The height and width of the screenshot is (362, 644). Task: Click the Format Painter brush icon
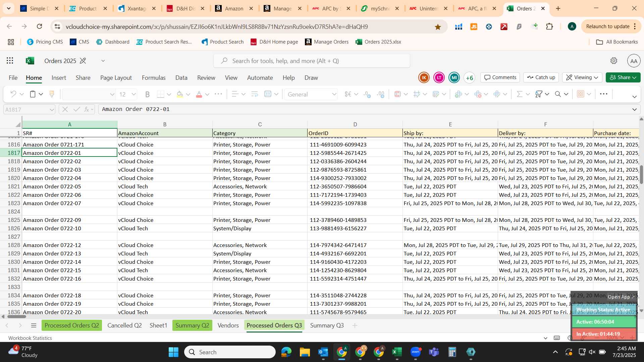point(52,94)
